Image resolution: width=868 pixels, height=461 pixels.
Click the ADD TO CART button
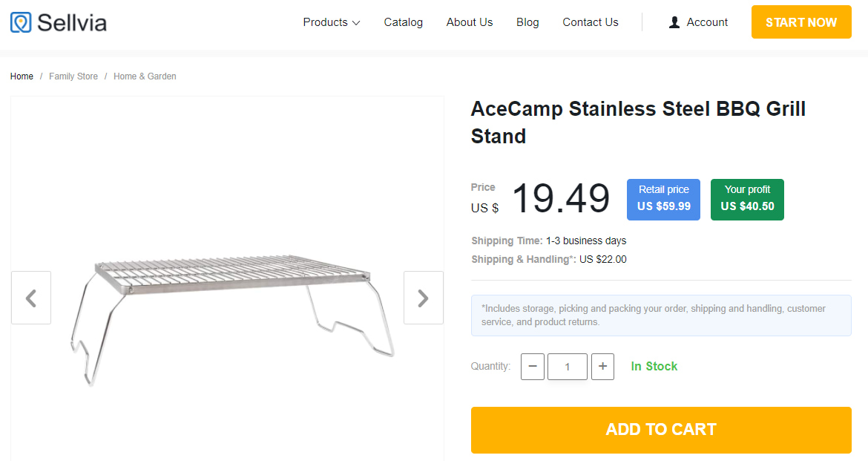[660, 430]
